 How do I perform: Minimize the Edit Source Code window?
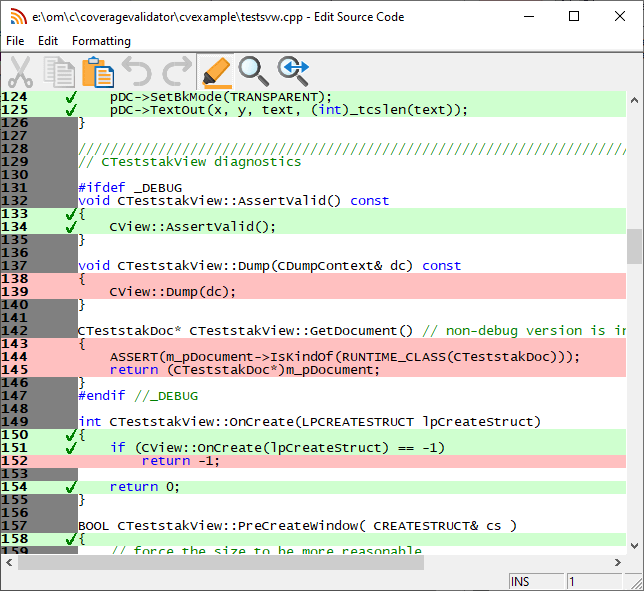click(529, 16)
